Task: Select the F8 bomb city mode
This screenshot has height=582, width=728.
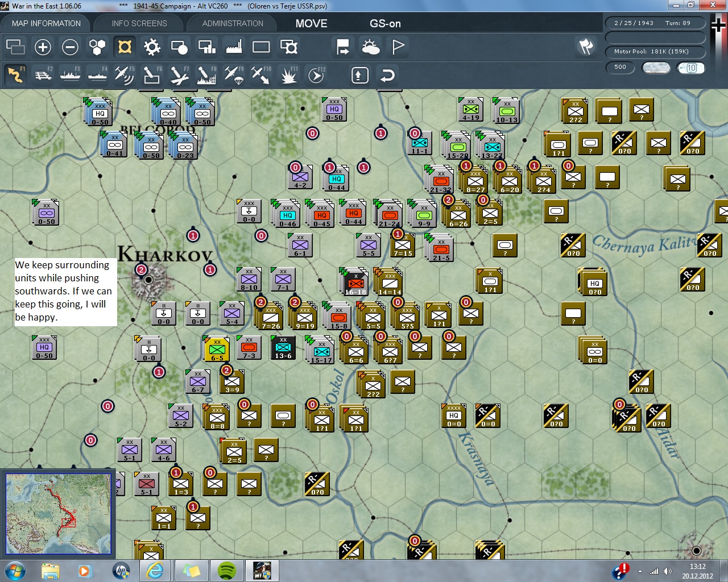Action: coord(206,75)
